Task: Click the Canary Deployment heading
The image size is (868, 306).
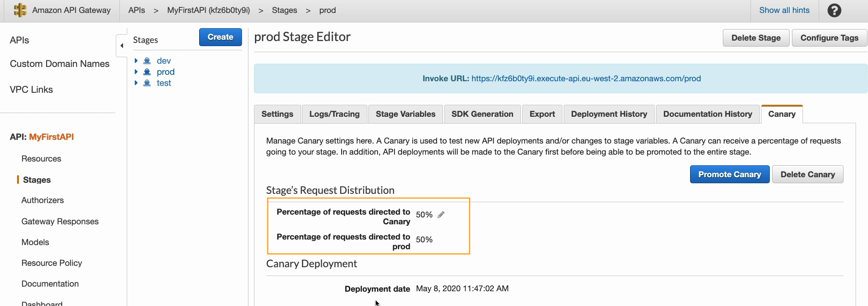Action: tap(312, 264)
